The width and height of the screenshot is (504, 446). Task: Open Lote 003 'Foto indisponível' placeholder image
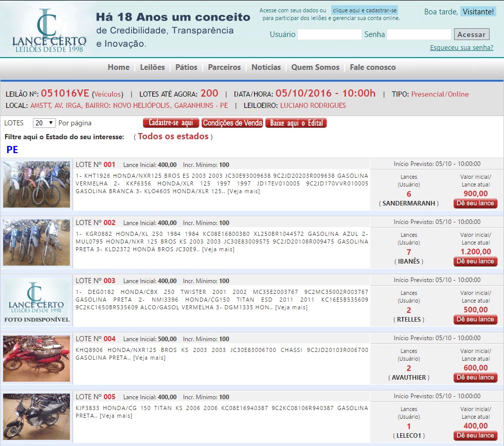coord(37,301)
